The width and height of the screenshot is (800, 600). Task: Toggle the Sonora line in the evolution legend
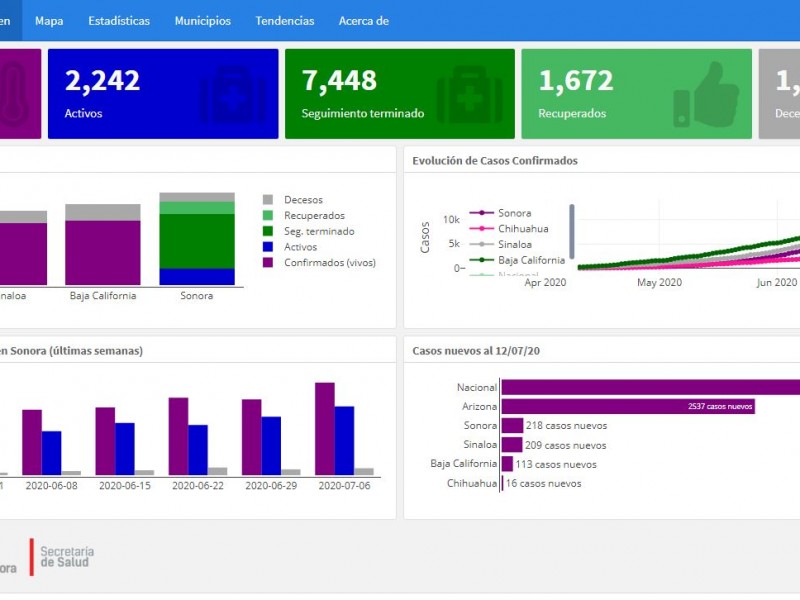(x=500, y=213)
